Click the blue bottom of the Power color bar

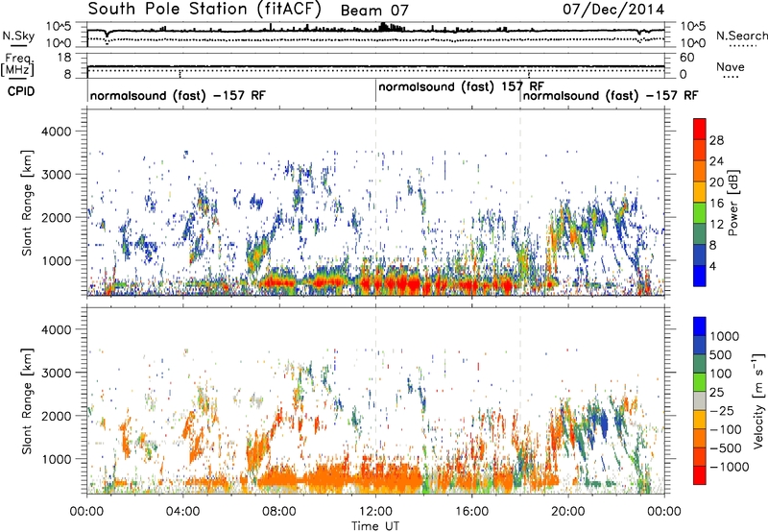[x=700, y=277]
